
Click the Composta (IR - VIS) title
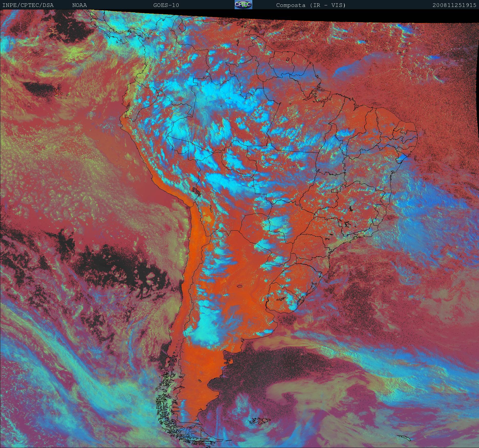point(311,5)
